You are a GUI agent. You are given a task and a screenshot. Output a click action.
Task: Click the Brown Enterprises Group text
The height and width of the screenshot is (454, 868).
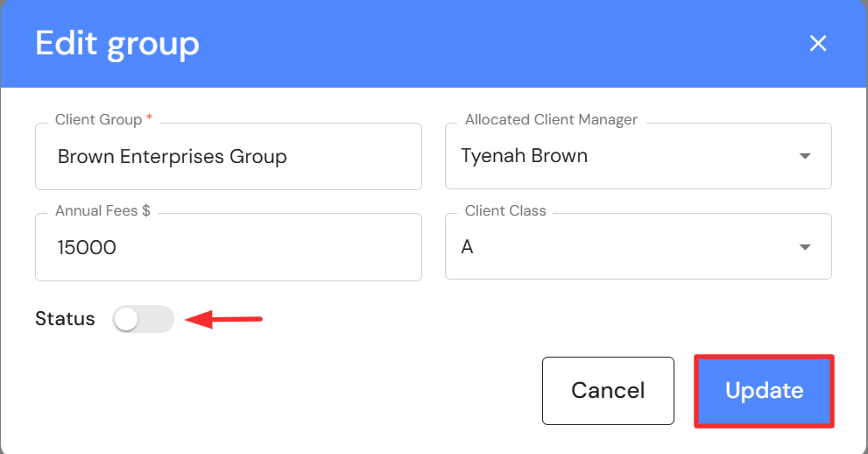(172, 157)
